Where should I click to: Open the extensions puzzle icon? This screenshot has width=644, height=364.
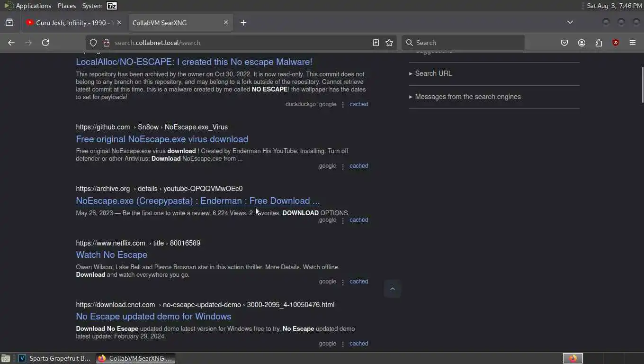(x=599, y=43)
